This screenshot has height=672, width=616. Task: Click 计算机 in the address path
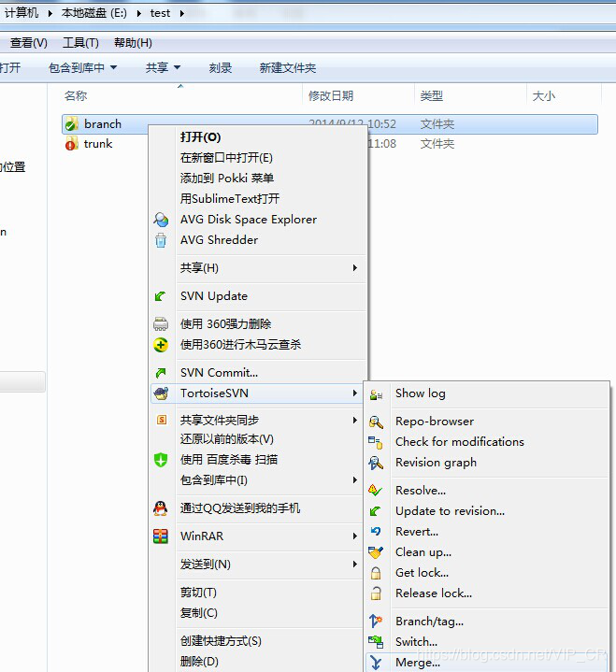(21, 13)
